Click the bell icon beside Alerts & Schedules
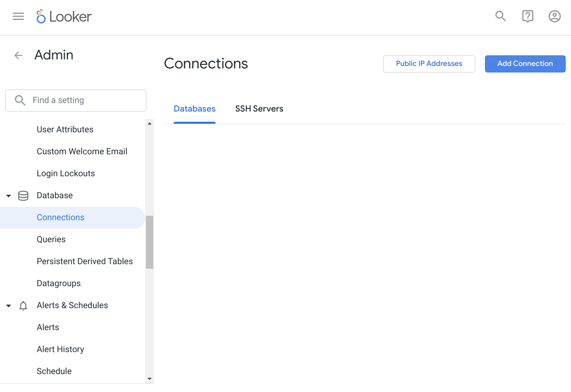Viewport: 571px width, 392px height. pyautogui.click(x=23, y=305)
